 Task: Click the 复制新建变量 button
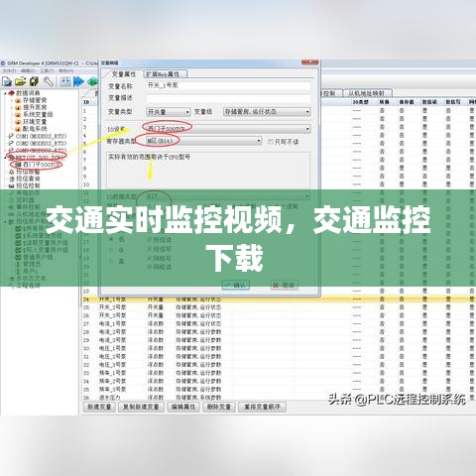(x=141, y=407)
